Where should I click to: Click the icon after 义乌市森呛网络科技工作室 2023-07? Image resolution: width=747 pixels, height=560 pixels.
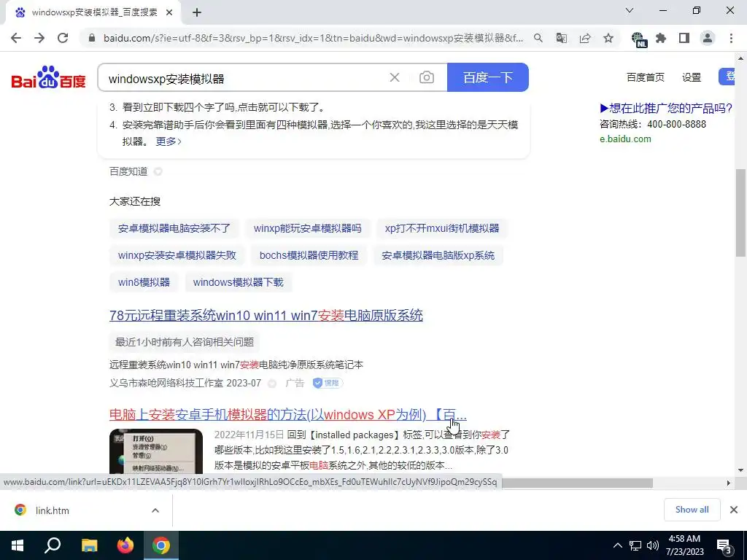272,384
